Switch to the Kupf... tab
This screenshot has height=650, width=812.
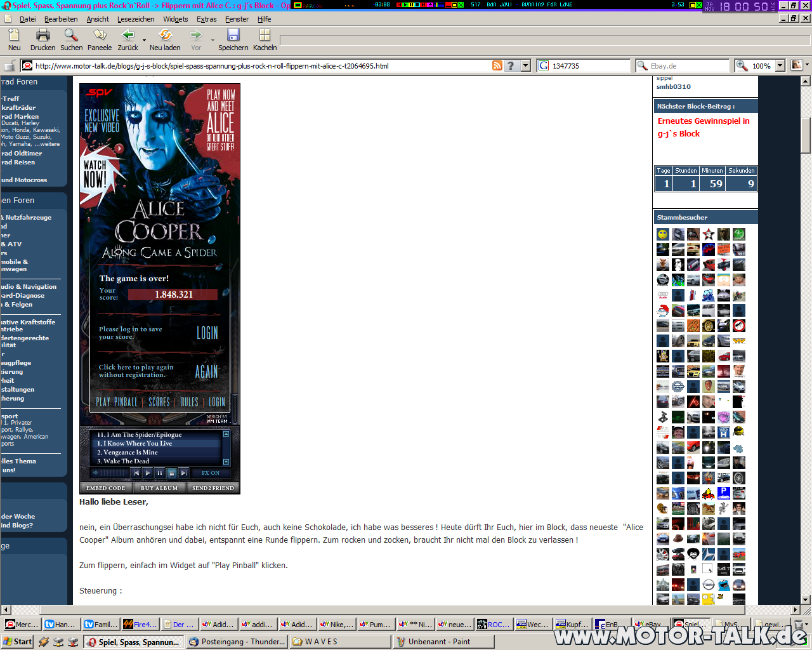pos(572,624)
